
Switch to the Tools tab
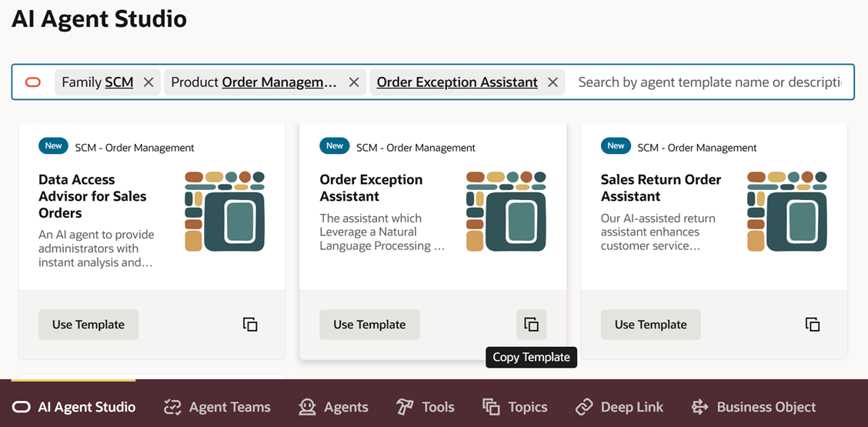425,408
